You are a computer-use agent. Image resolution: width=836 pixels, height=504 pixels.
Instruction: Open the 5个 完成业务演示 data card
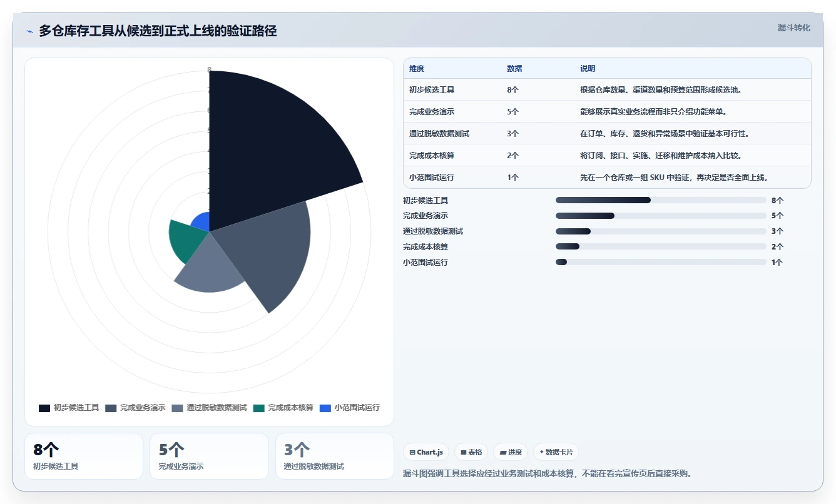click(x=209, y=456)
